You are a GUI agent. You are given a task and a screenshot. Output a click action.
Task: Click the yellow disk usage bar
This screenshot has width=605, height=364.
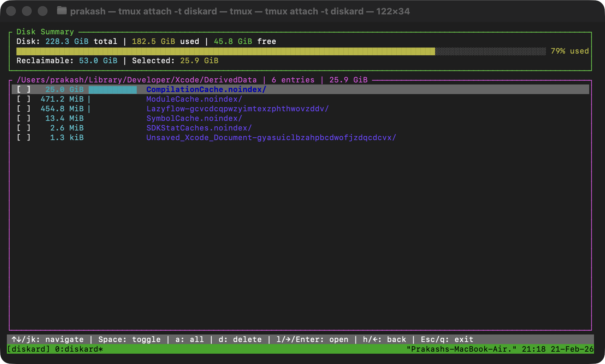tap(225, 51)
